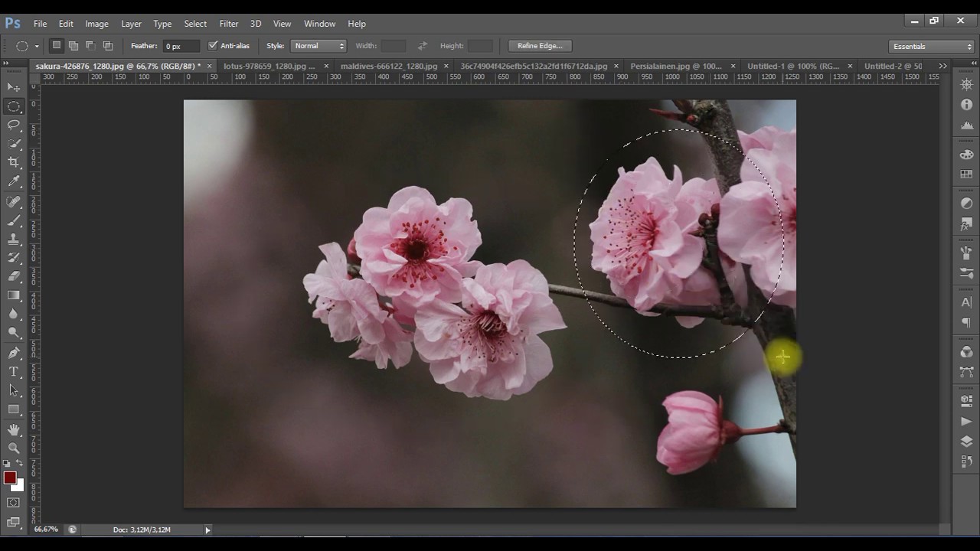Select the Move tool
Viewport: 980px width, 551px height.
click(x=14, y=87)
